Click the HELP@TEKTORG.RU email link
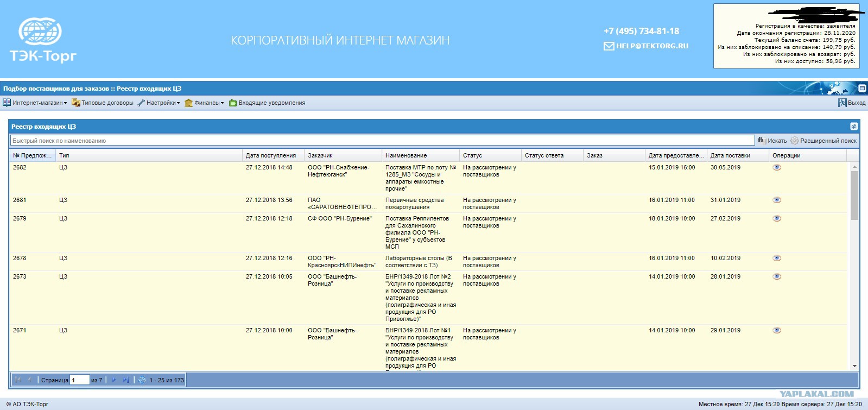The height and width of the screenshot is (410, 868). pos(652,46)
